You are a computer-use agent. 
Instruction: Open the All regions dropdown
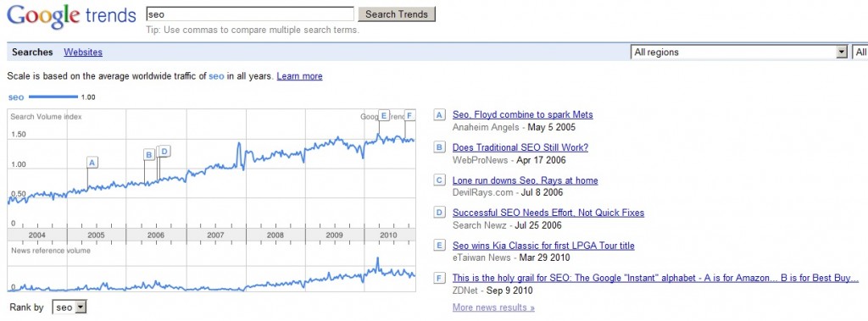(739, 52)
